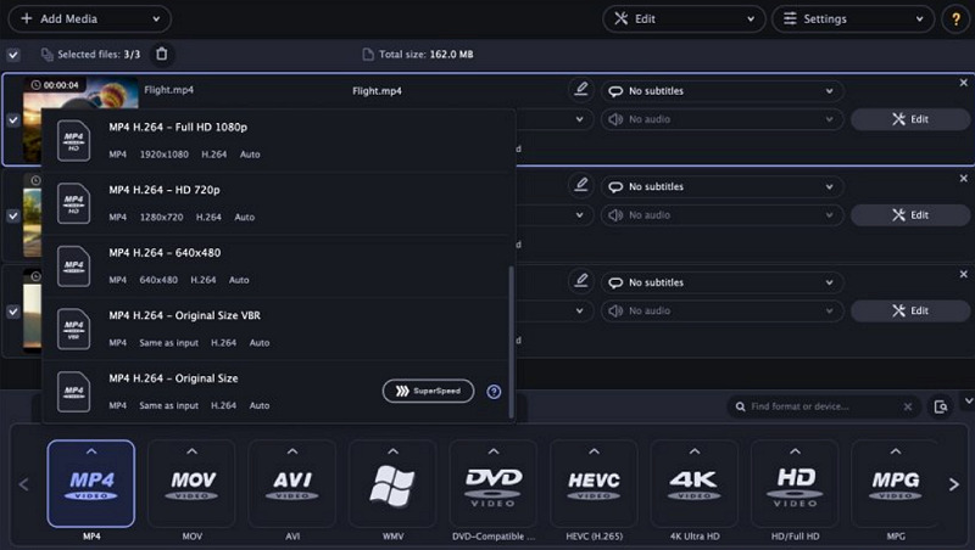977x550 pixels.
Task: Toggle the third video's checkbox
Action: 13,311
